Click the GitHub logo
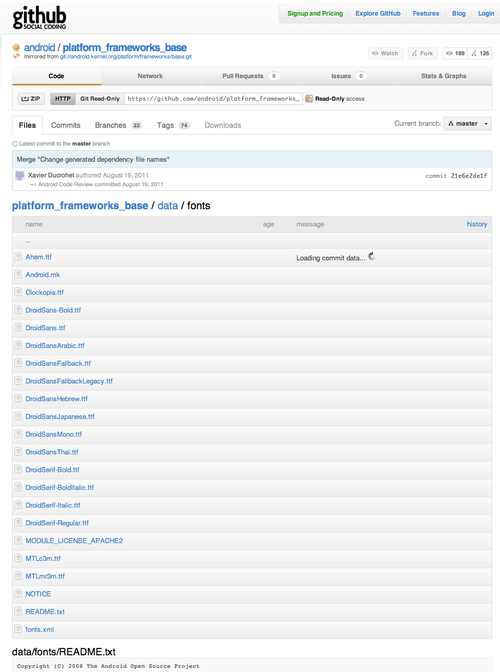The image size is (500, 672). 39,18
